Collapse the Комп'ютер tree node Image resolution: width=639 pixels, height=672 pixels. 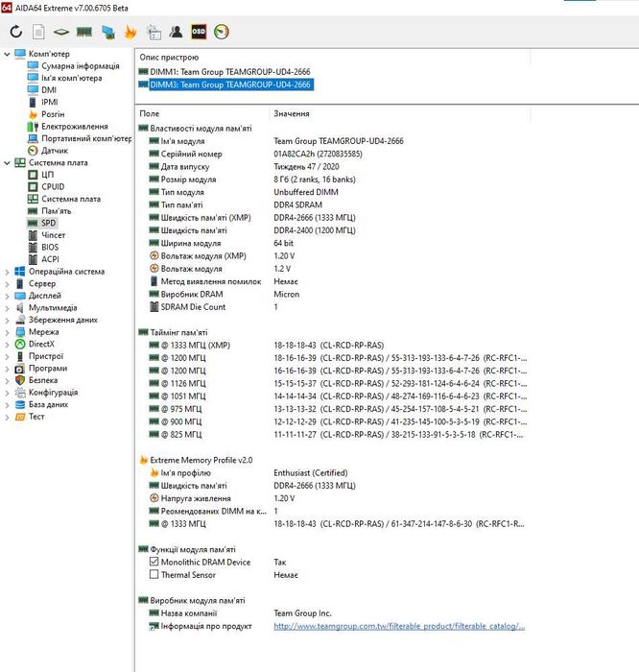click(x=7, y=54)
